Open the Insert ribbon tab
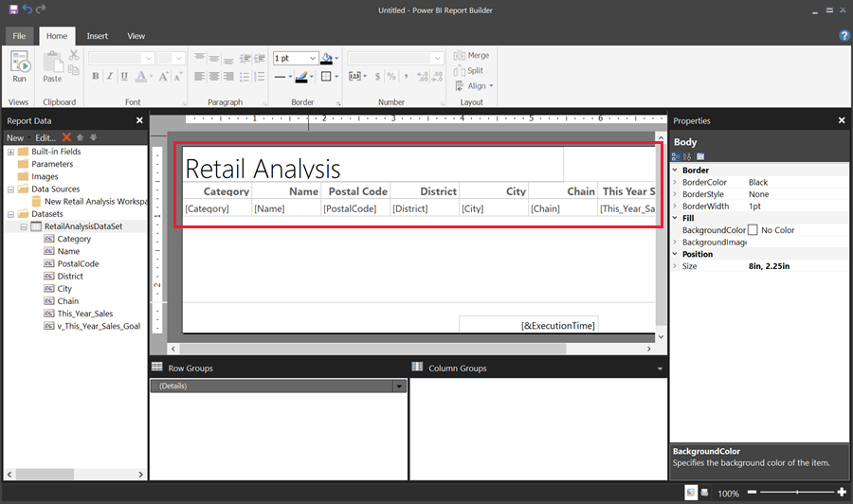The height and width of the screenshot is (504, 853). pyautogui.click(x=97, y=36)
